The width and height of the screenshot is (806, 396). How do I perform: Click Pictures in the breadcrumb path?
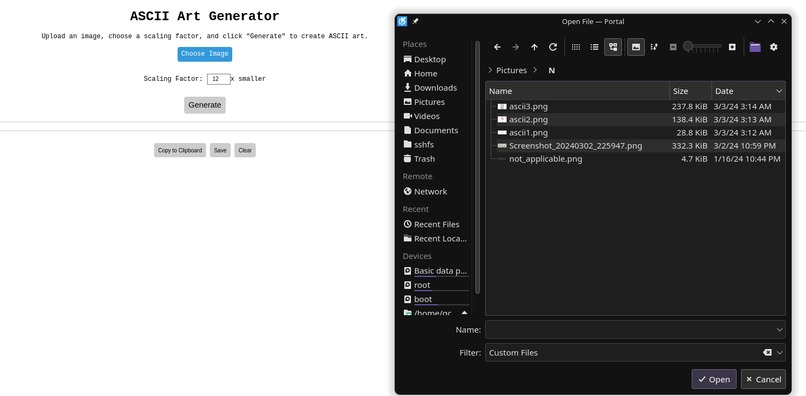click(x=511, y=70)
